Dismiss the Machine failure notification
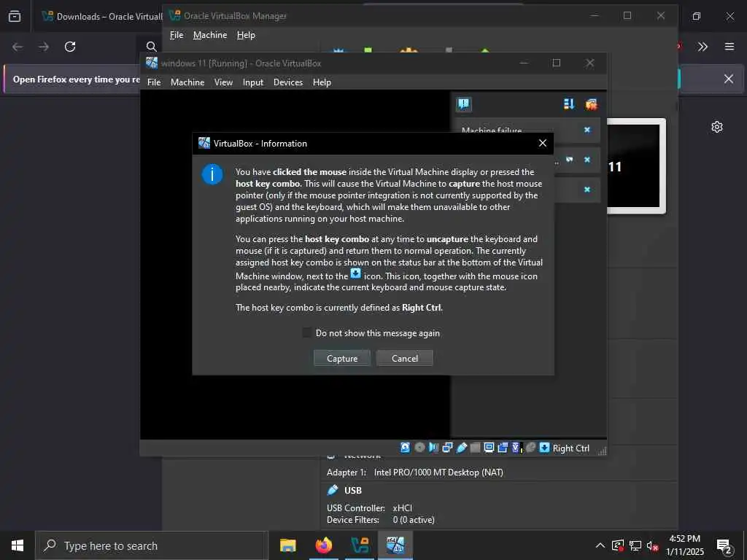 [587, 130]
